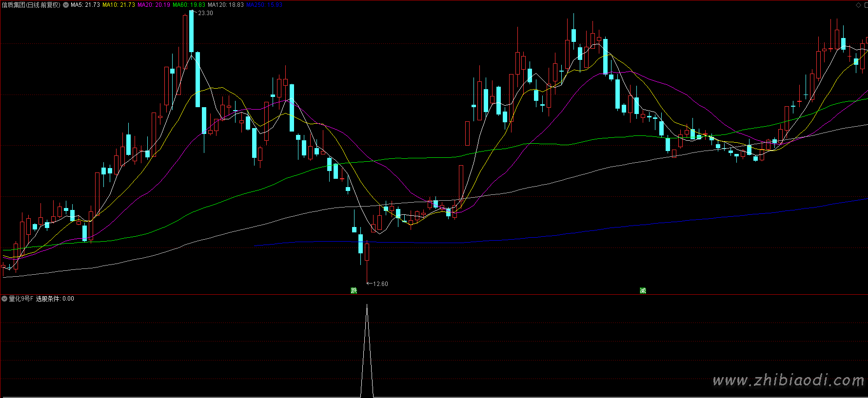Screen dimensions: 868x398
Task: Click the blue MA250 legend label
Action: [264, 5]
